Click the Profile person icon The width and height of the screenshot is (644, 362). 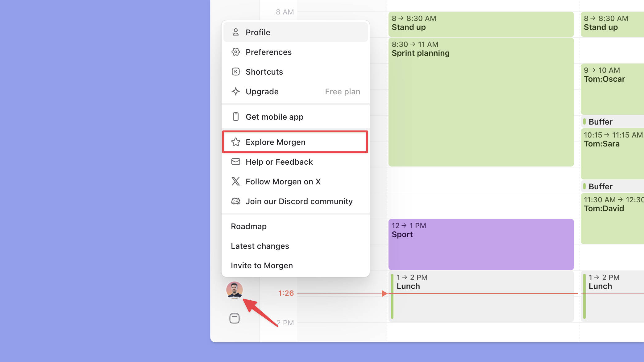236,32
